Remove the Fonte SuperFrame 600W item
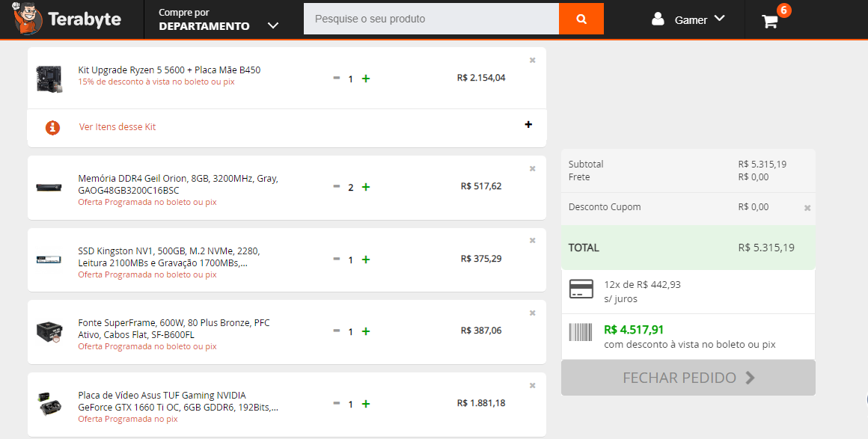Image resolution: width=868 pixels, height=439 pixels. (533, 313)
